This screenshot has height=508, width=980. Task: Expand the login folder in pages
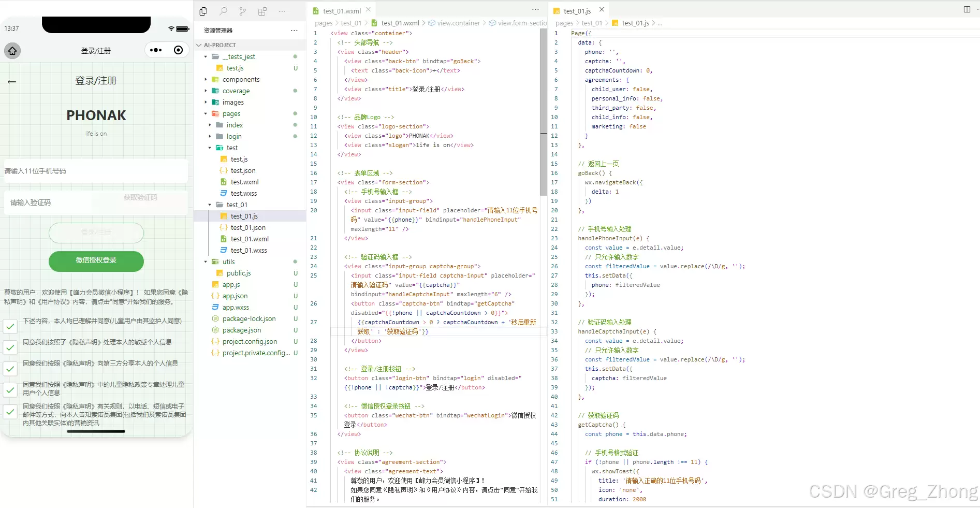pos(233,136)
